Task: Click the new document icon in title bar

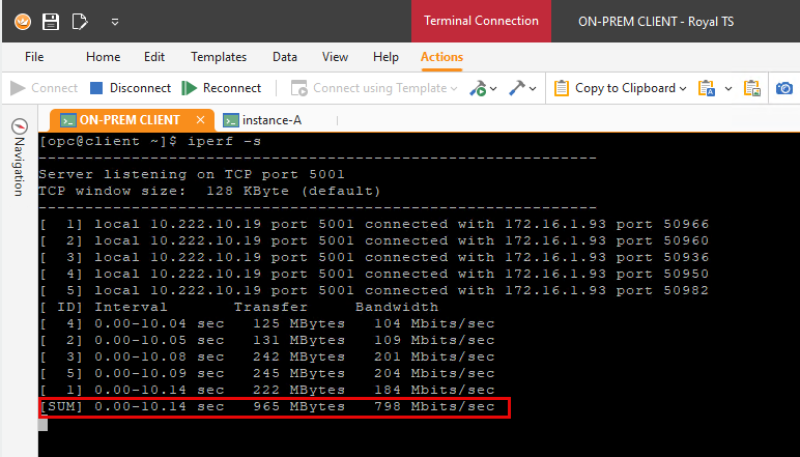Action: (80, 21)
